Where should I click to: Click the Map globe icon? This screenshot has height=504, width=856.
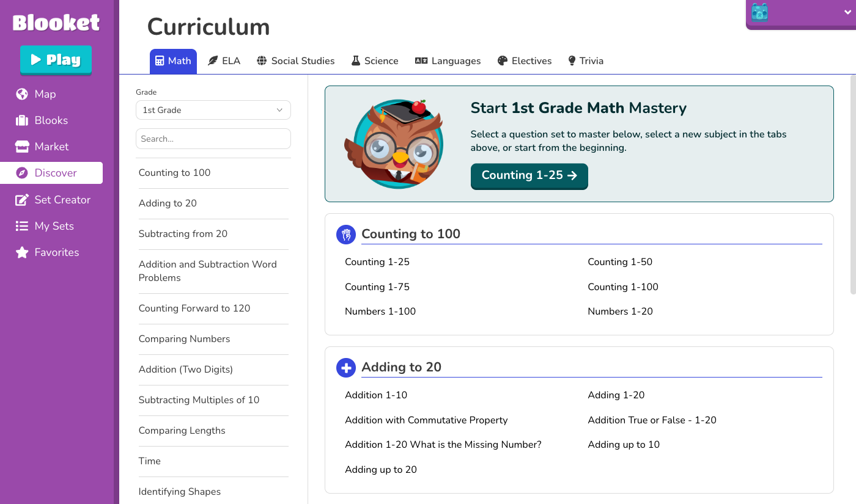[22, 94]
